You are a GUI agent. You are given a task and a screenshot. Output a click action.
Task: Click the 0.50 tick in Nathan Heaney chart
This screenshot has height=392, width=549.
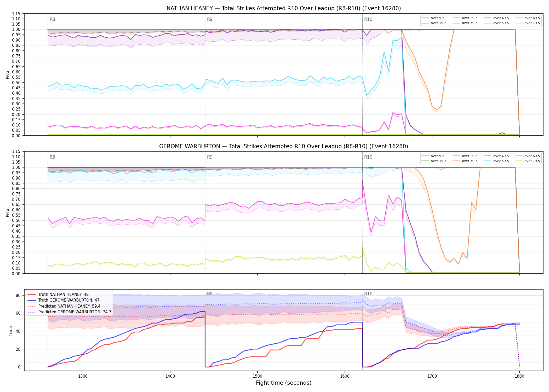[16, 83]
